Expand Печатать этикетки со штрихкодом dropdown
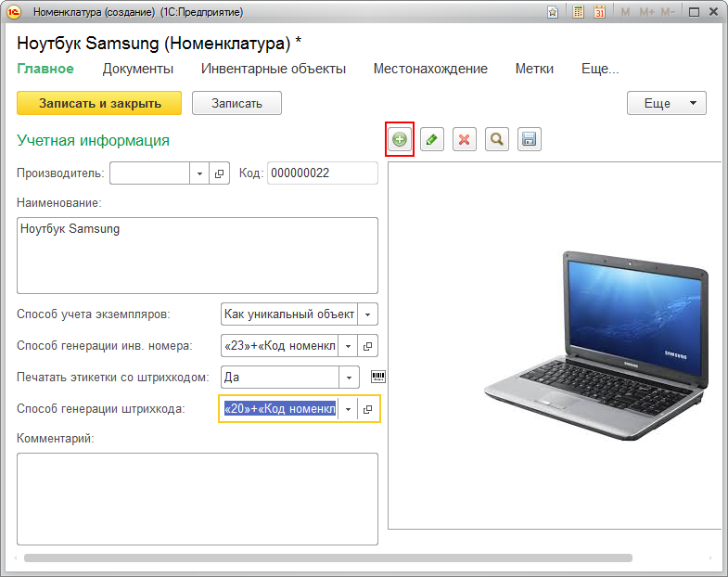The width and height of the screenshot is (728, 577). [349, 378]
